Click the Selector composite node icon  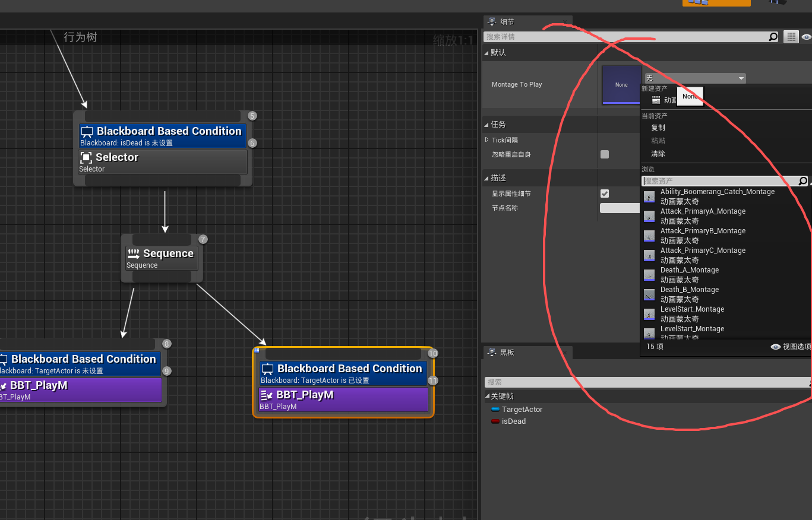[86, 157]
